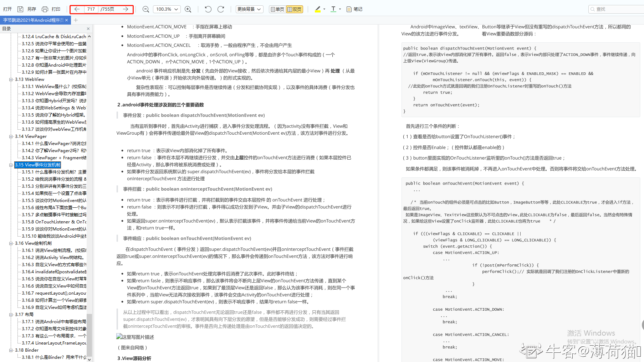Select outline item 3.17.4 LinearLayout,FrameLayout

coord(54,343)
